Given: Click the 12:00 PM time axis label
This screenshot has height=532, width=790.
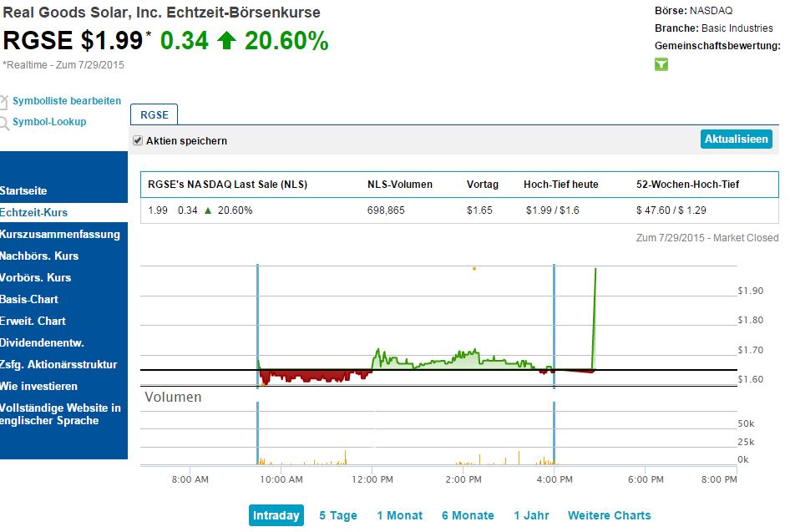Looking at the screenshot, I should point(372,479).
